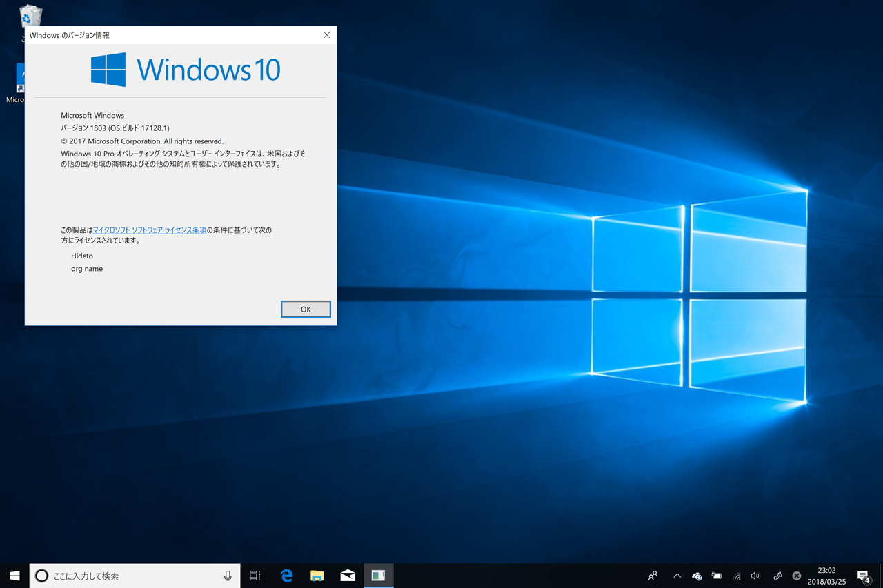
Task: Click the OneDrive sync icon in the tray
Action: pyautogui.click(x=696, y=576)
